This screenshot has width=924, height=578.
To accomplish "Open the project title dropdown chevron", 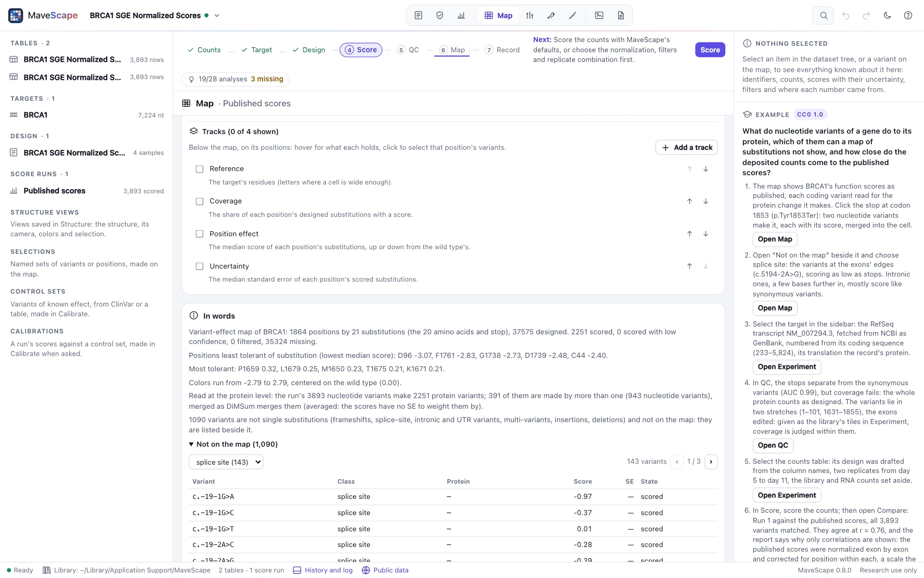I will (x=217, y=15).
